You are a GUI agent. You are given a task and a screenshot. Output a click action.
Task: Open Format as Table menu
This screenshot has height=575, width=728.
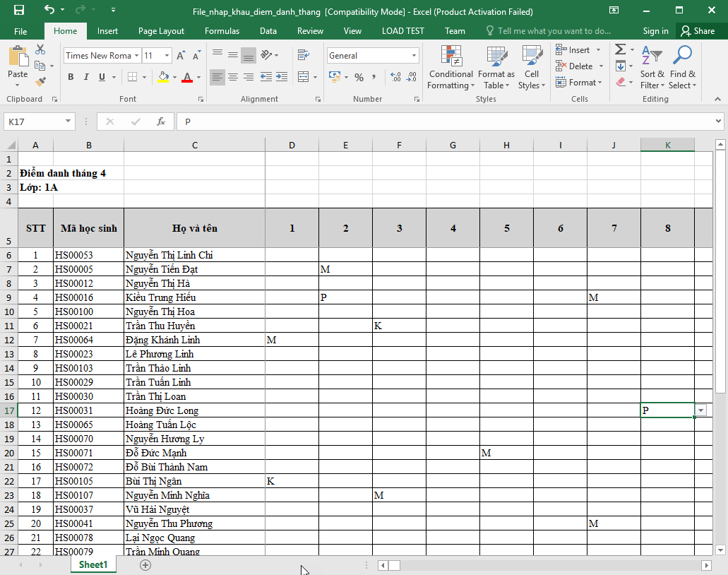pos(496,67)
